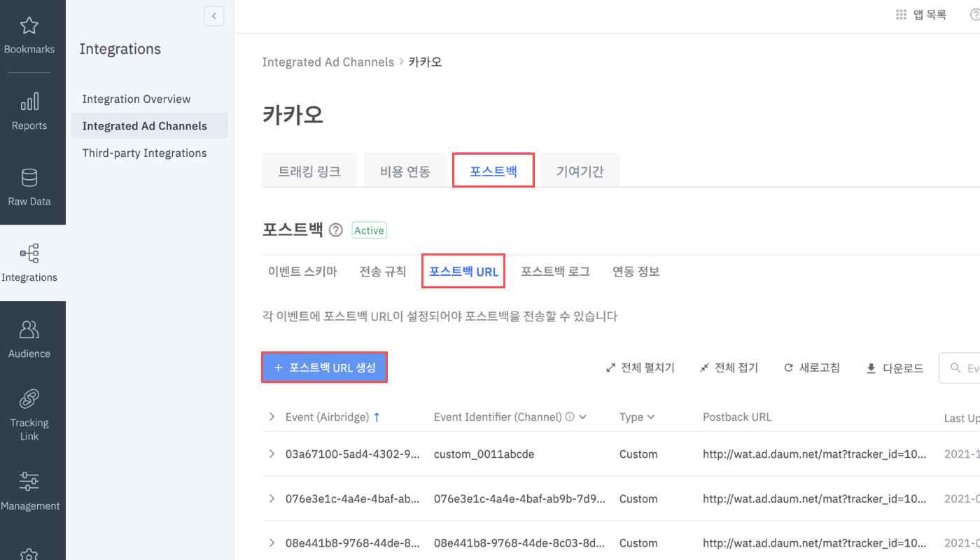
Task: Click postback URL in custom_0011abcde row
Action: (815, 454)
